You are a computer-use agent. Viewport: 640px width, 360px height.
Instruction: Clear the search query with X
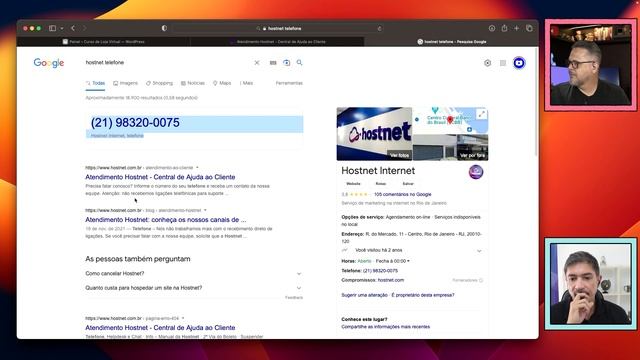tap(257, 63)
